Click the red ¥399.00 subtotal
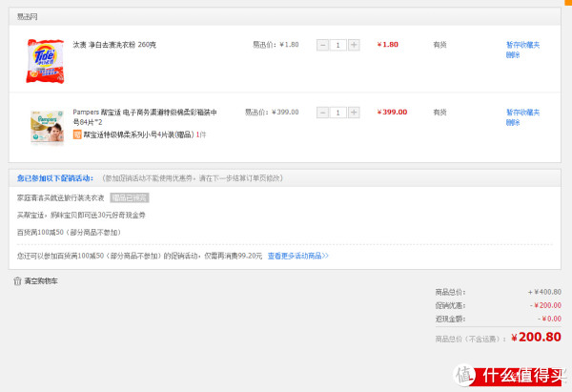 392,112
